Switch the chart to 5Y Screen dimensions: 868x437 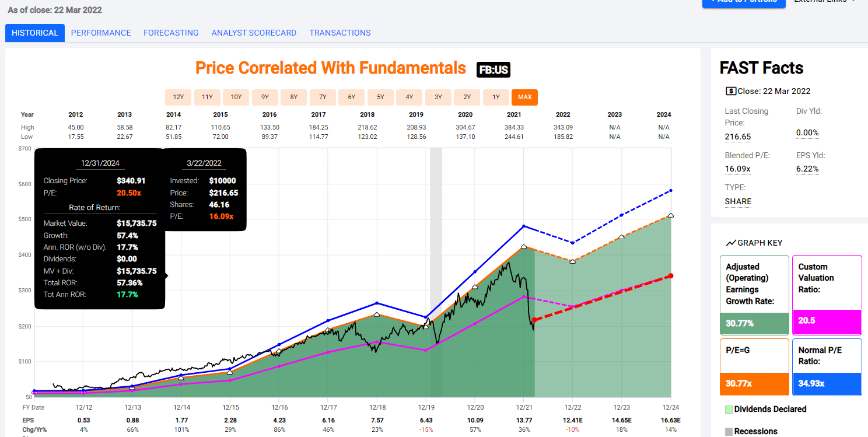(380, 97)
